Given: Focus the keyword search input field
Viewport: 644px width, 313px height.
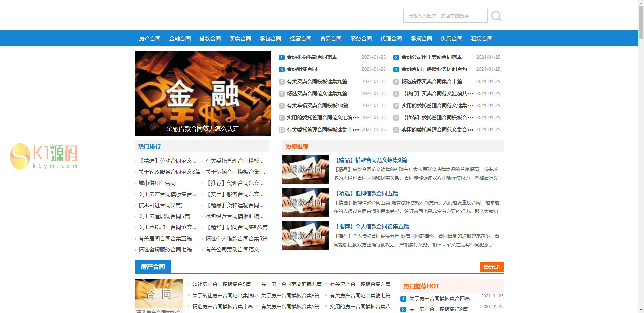Looking at the screenshot, I should (x=445, y=16).
